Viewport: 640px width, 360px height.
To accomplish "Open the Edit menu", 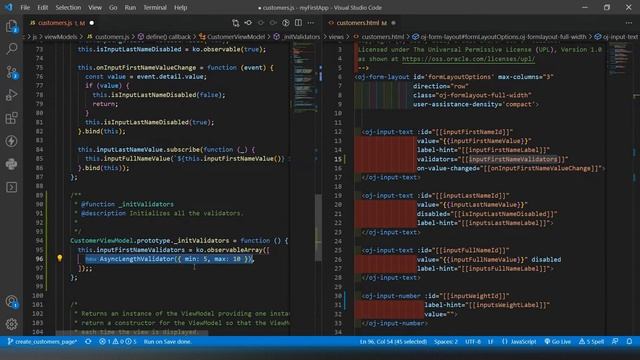I will pos(42,7).
